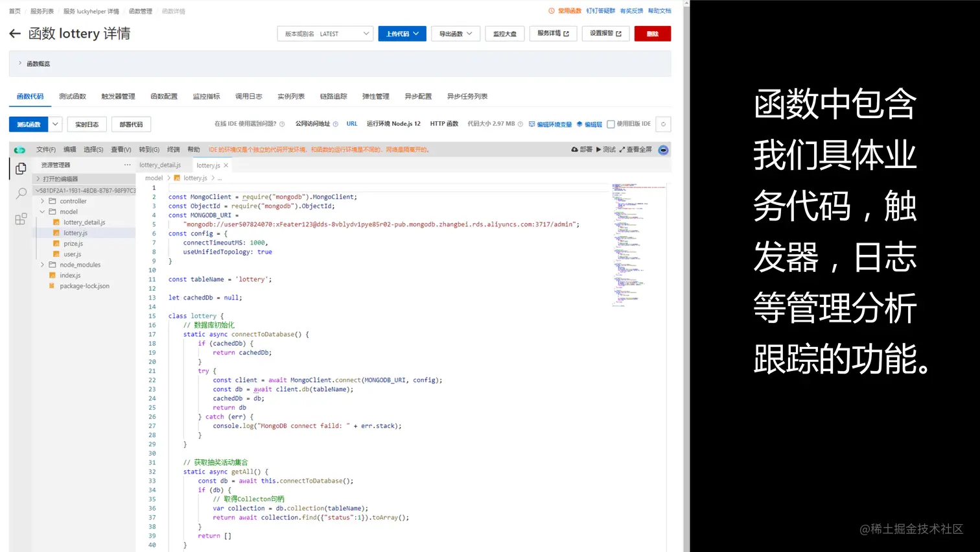This screenshot has width=980, height=552.
Task: Click the blue assistant icon in the IDE toolbar
Action: (663, 149)
